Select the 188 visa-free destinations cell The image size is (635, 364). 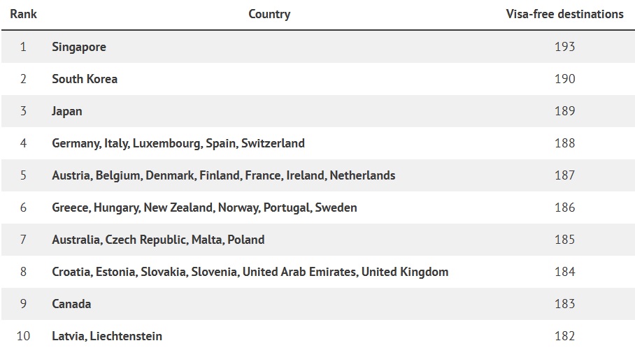(564, 143)
